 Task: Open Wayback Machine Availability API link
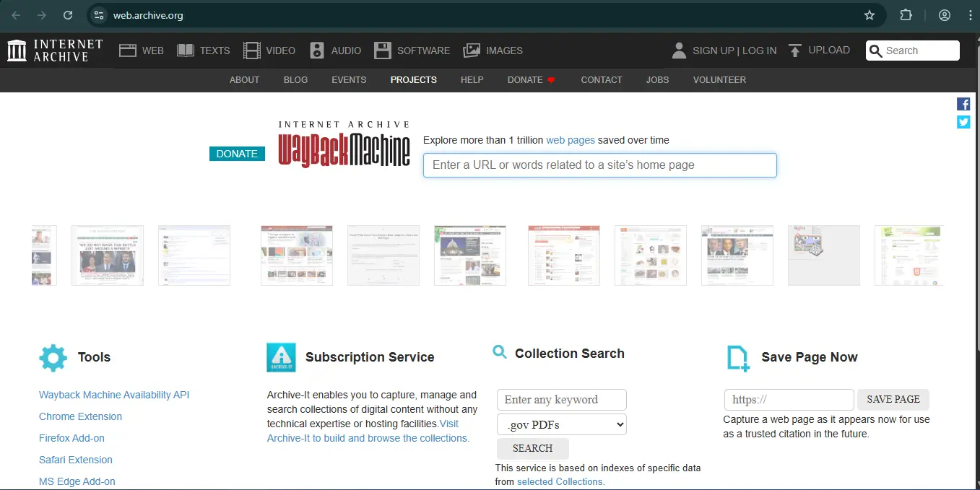point(114,395)
